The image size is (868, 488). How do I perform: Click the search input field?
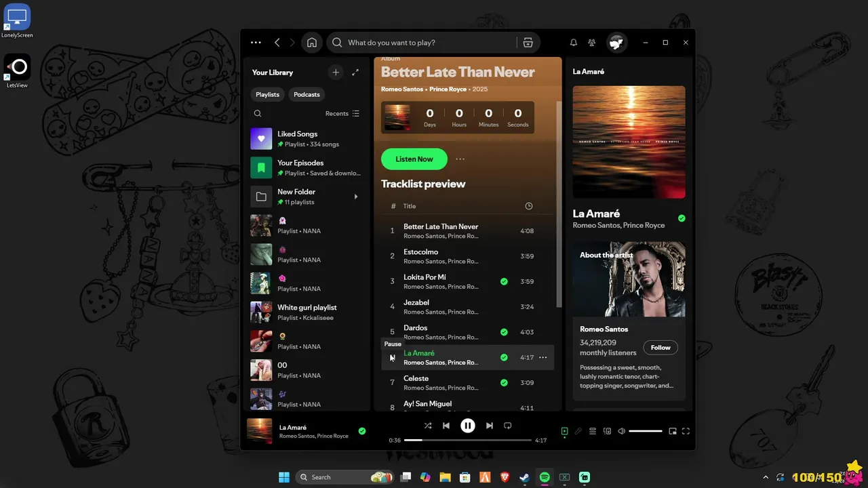pyautogui.click(x=431, y=43)
